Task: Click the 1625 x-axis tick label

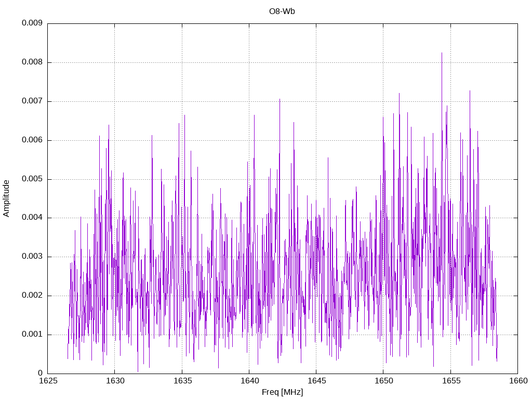Action: (x=47, y=381)
